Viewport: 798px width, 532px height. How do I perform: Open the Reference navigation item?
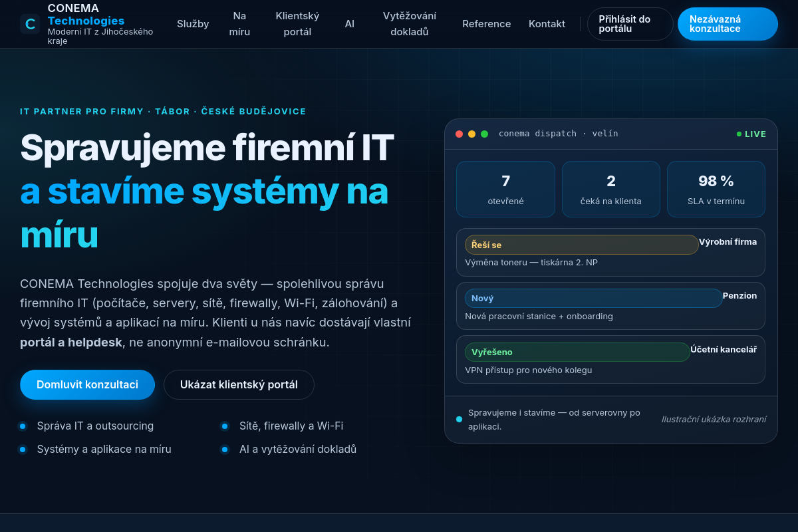tap(487, 24)
